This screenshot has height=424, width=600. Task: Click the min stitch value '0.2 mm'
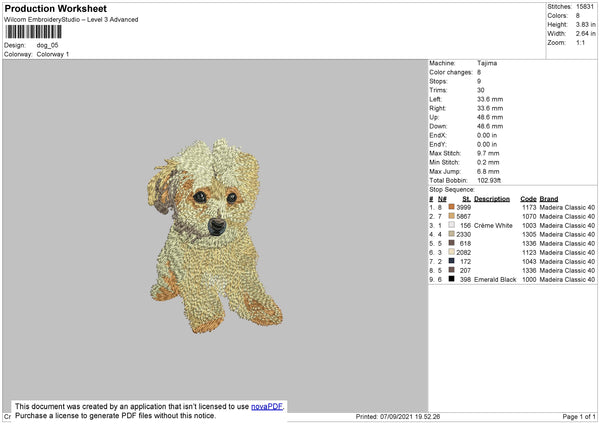[488, 162]
